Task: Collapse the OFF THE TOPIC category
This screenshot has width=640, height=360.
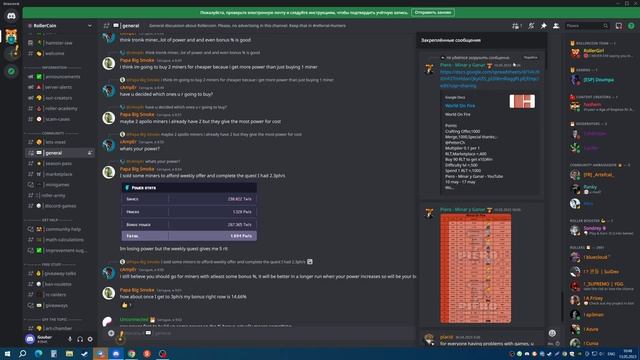Action: point(53,320)
